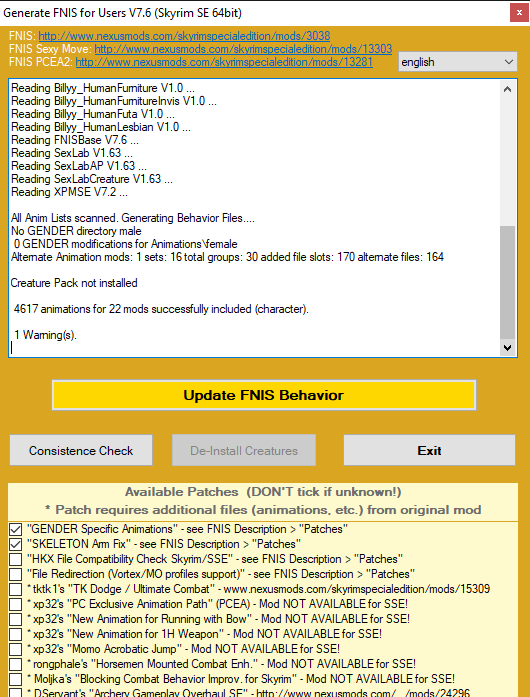530x697 pixels.
Task: Click the Exit button
Action: pos(429,450)
